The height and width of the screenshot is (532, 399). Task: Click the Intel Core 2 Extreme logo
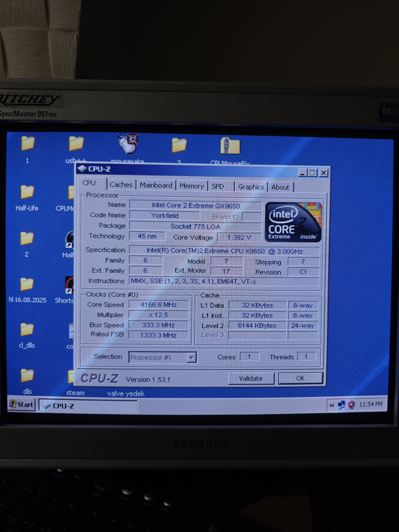pos(293,222)
